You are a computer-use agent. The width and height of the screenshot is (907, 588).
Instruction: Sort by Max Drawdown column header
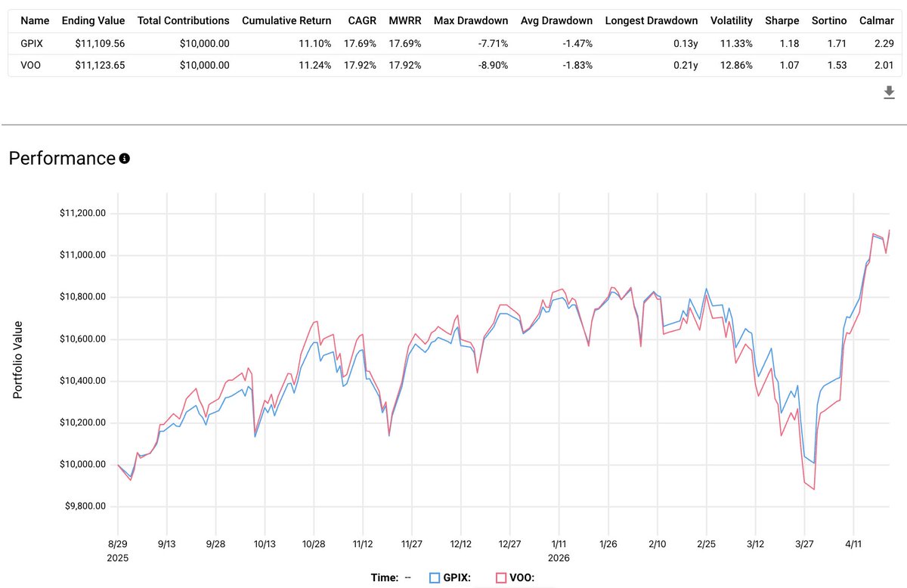(x=471, y=20)
